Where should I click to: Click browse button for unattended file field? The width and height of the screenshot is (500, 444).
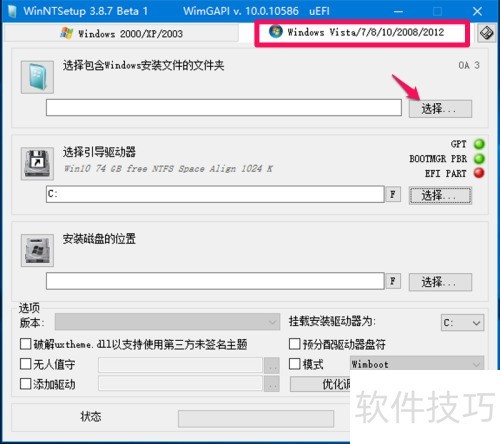(272, 365)
